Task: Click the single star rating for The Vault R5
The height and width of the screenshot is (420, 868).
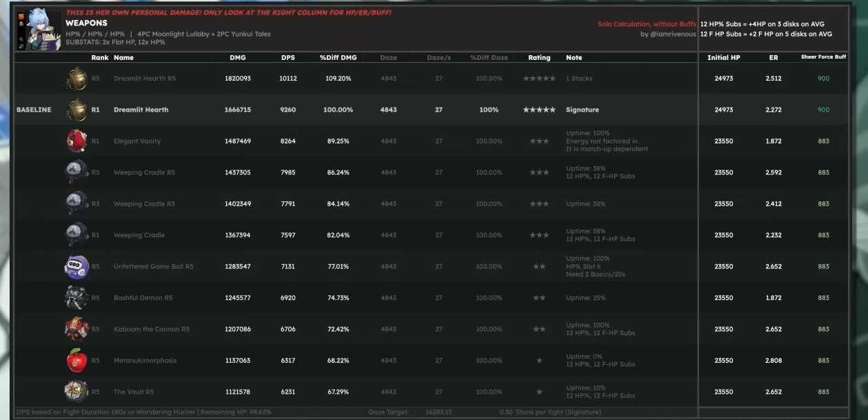Action: [539, 392]
